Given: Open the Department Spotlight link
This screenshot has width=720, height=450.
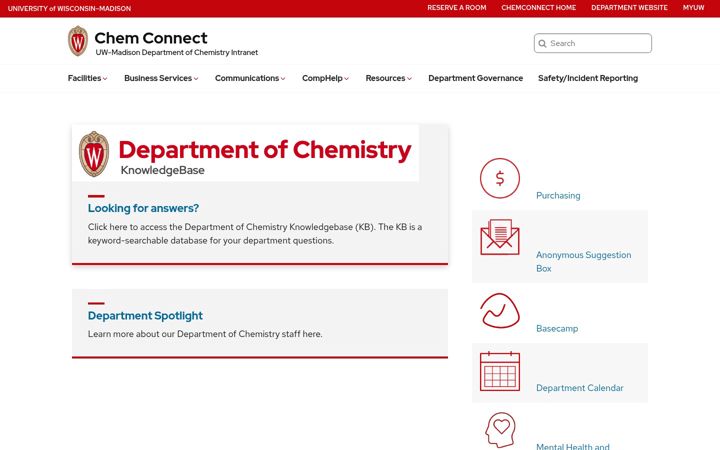Looking at the screenshot, I should 145,315.
